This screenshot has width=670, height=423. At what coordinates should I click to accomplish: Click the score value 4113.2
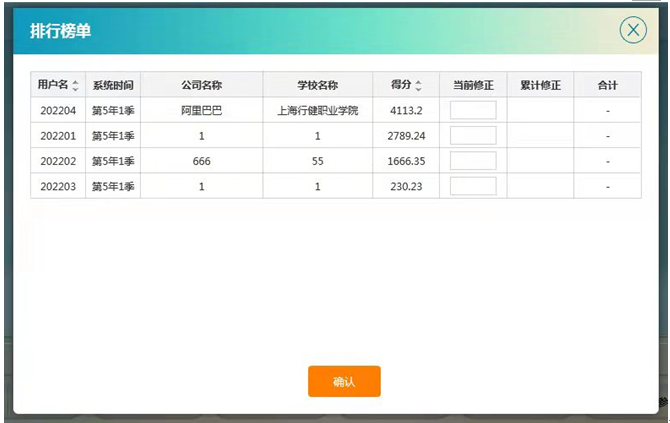[406, 110]
